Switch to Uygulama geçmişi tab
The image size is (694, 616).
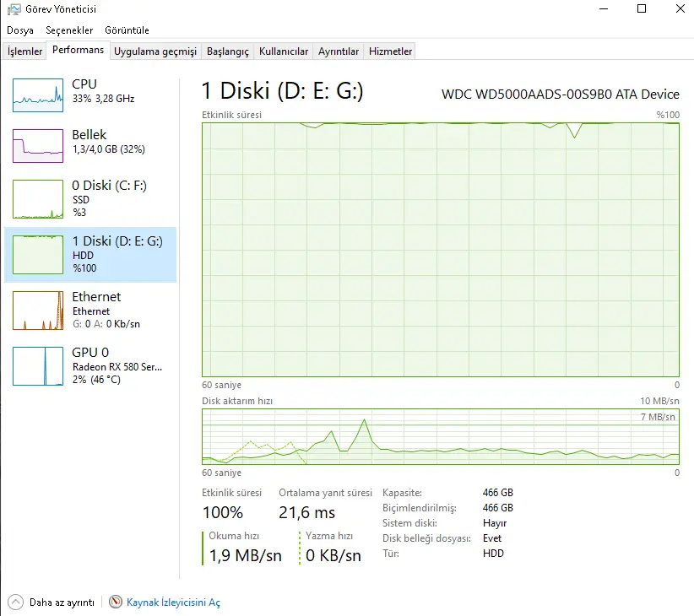pyautogui.click(x=155, y=51)
